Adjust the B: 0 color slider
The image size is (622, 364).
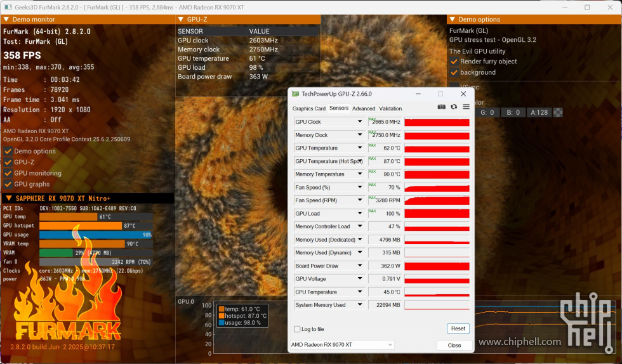pos(513,113)
